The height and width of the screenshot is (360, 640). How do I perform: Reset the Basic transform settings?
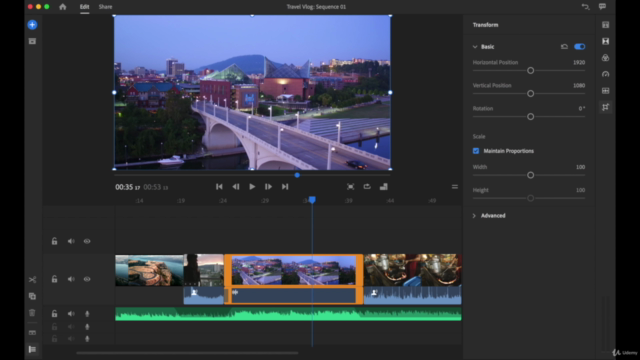564,47
